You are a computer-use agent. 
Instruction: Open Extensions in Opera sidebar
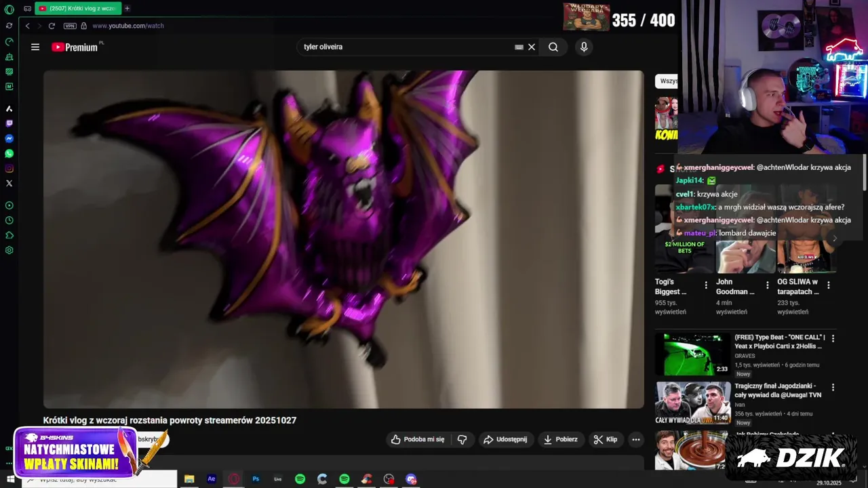[x=9, y=235]
